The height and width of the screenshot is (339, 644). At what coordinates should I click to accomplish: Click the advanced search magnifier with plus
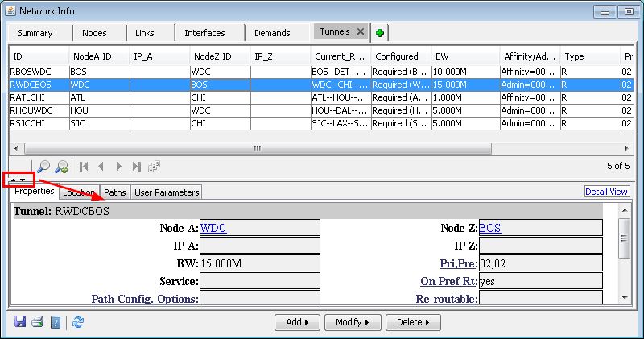62,167
